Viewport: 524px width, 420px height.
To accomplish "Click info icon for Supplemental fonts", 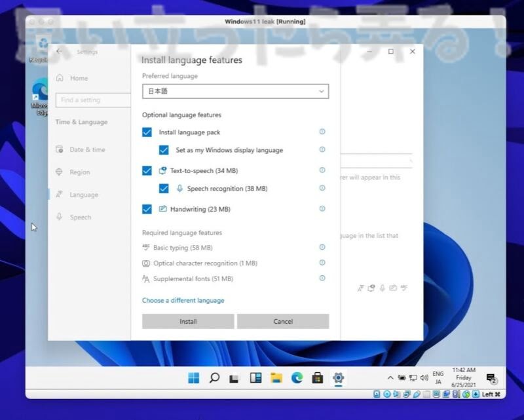I will coord(322,278).
